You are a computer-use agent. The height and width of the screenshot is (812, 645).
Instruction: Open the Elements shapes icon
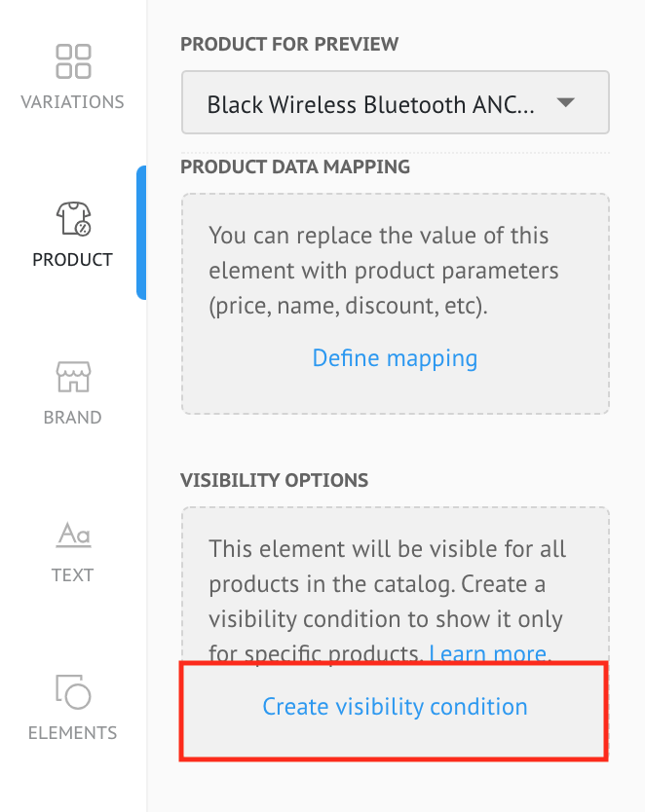point(73,691)
